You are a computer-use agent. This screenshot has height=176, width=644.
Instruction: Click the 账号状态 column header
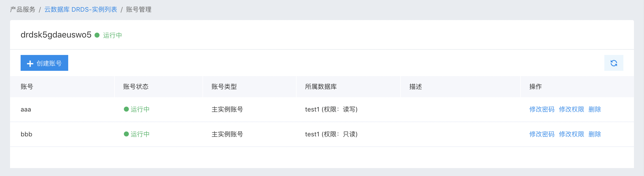136,86
